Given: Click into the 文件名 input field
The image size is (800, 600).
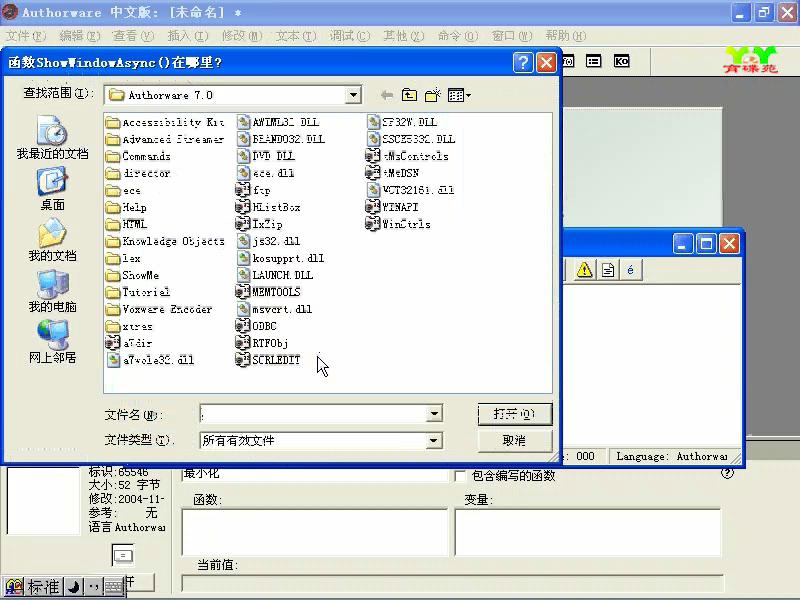Looking at the screenshot, I should coord(314,414).
